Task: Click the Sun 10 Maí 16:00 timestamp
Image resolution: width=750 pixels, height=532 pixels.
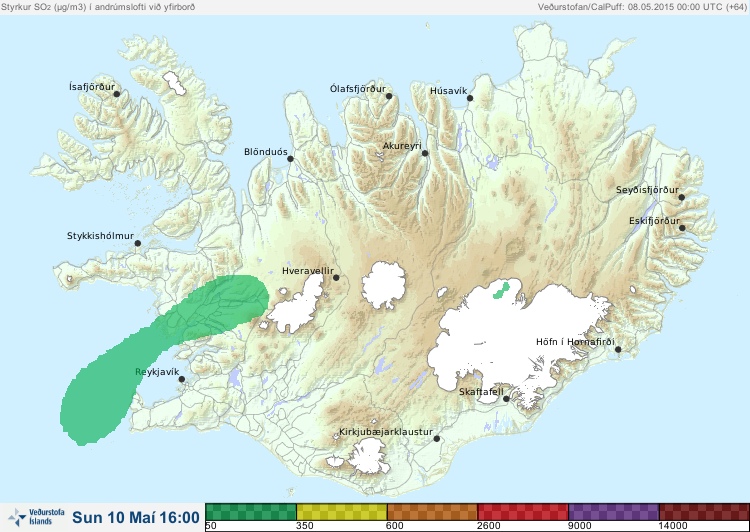Action: coord(136,517)
